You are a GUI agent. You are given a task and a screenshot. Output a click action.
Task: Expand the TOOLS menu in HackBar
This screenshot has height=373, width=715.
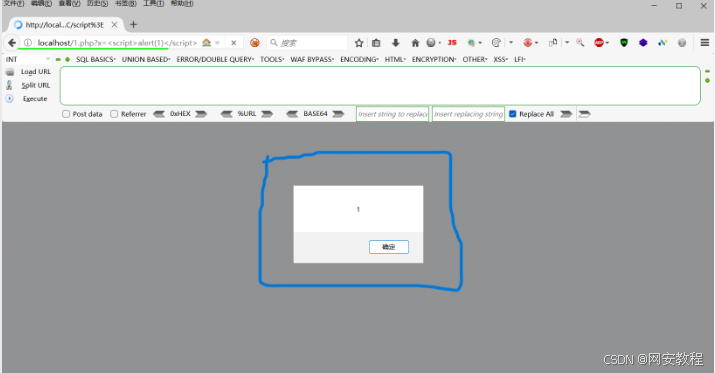coord(272,59)
